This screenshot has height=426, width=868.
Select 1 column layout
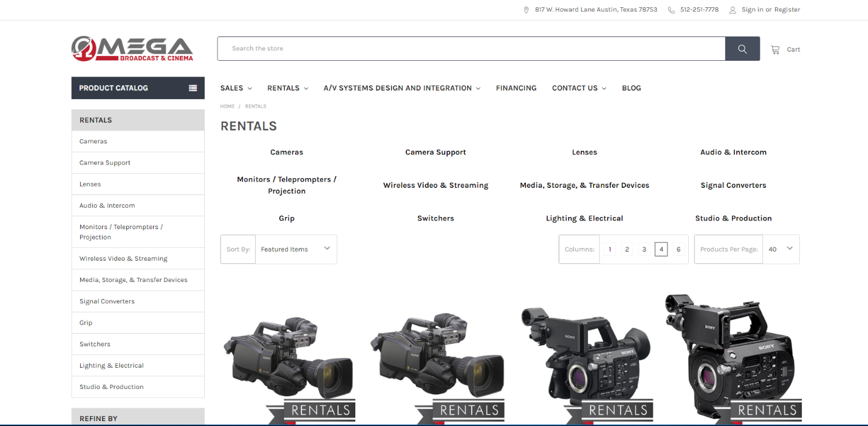pyautogui.click(x=609, y=249)
